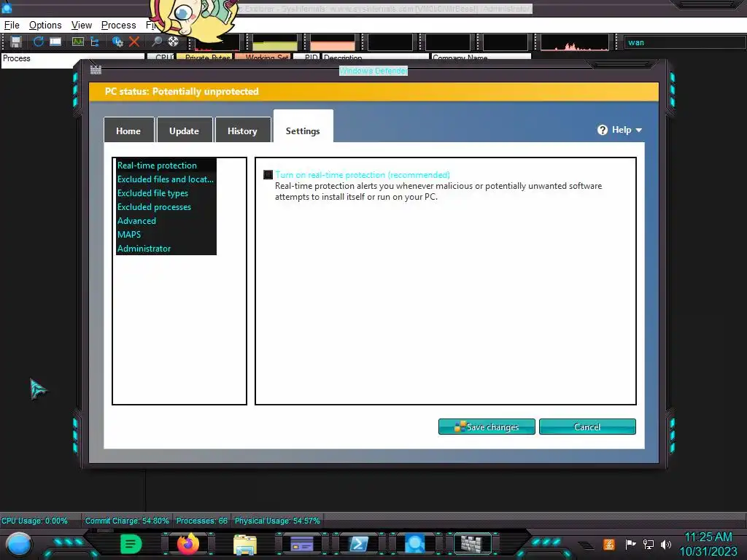Open Process Explorer taskbar icon
This screenshot has height=560, width=747.
point(414,544)
